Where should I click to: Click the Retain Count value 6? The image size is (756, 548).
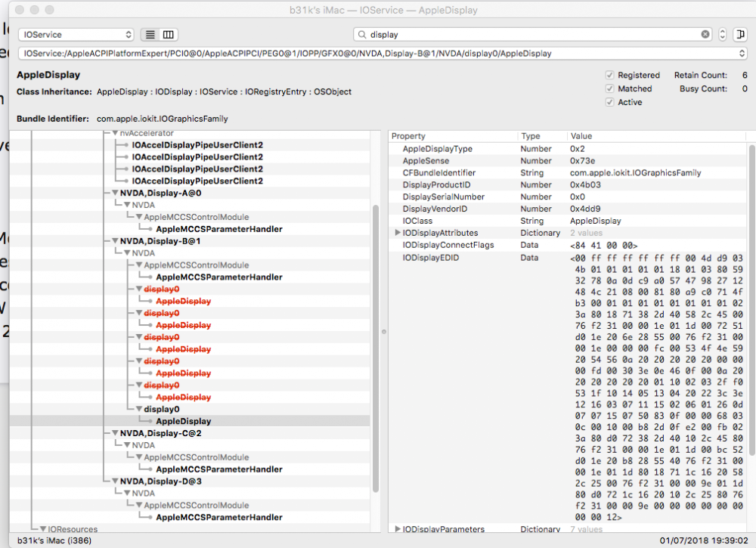click(745, 75)
